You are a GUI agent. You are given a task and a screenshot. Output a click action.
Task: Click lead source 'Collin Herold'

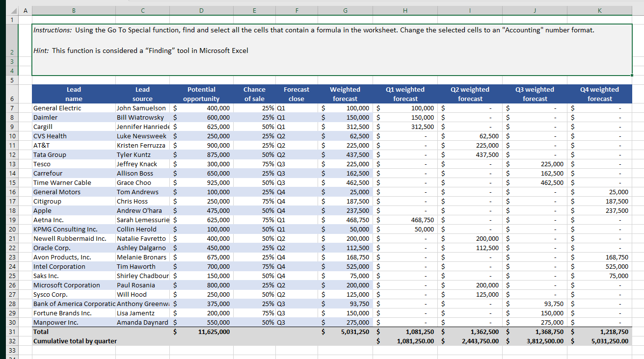pos(143,229)
